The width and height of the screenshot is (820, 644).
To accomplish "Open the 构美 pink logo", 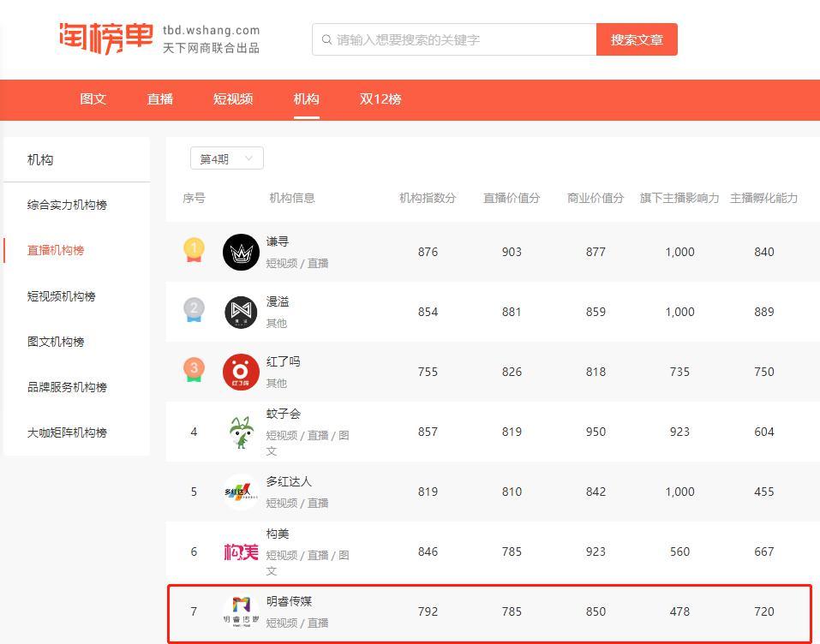I will (241, 552).
